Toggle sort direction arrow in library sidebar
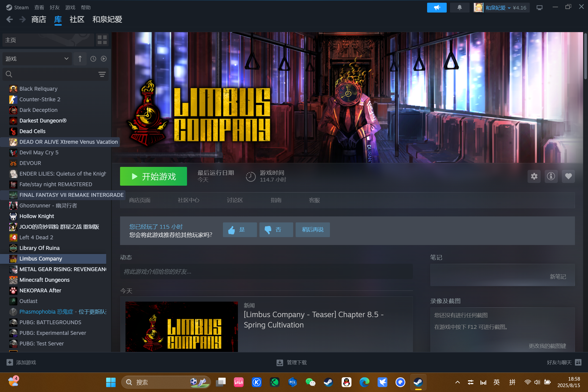Screen dimensions: 588x392 tap(80, 59)
